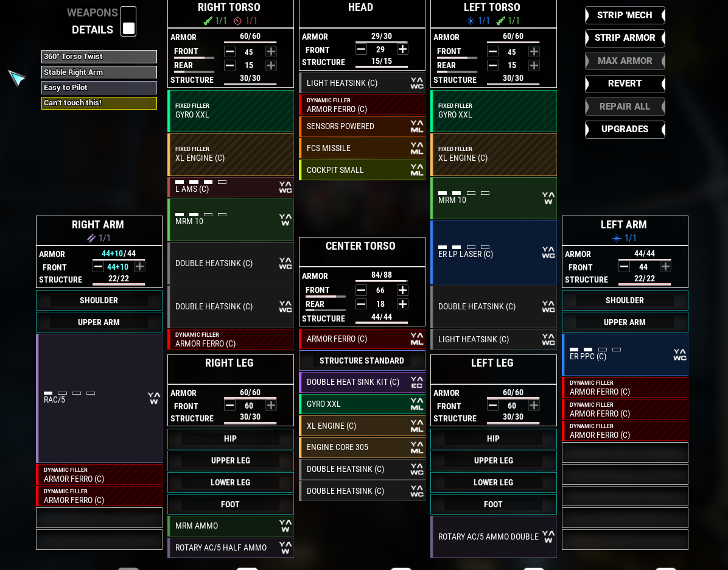The height and width of the screenshot is (570, 728).
Task: Click the icon on FCS Missile
Action: coord(417,148)
